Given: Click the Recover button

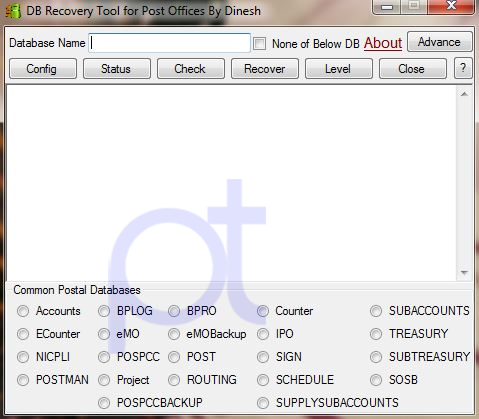Looking at the screenshot, I should [x=265, y=69].
